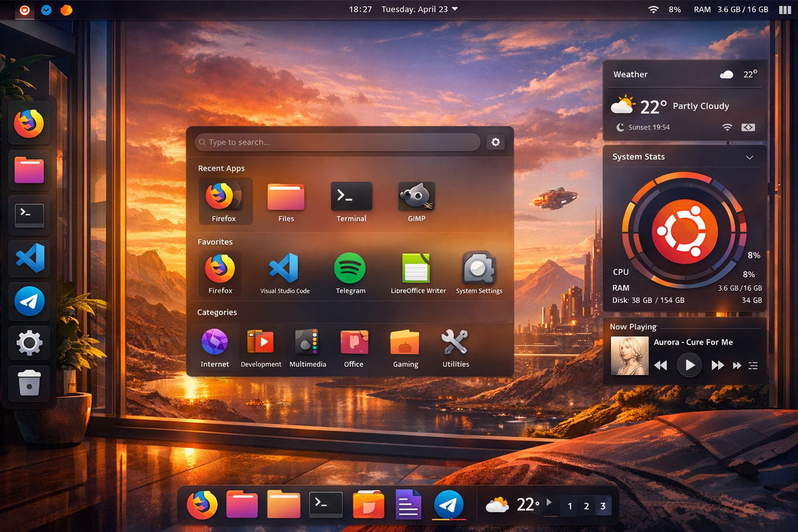Click the Partly Cloudy weather text
Screen dimensions: 798x532
click(x=700, y=106)
